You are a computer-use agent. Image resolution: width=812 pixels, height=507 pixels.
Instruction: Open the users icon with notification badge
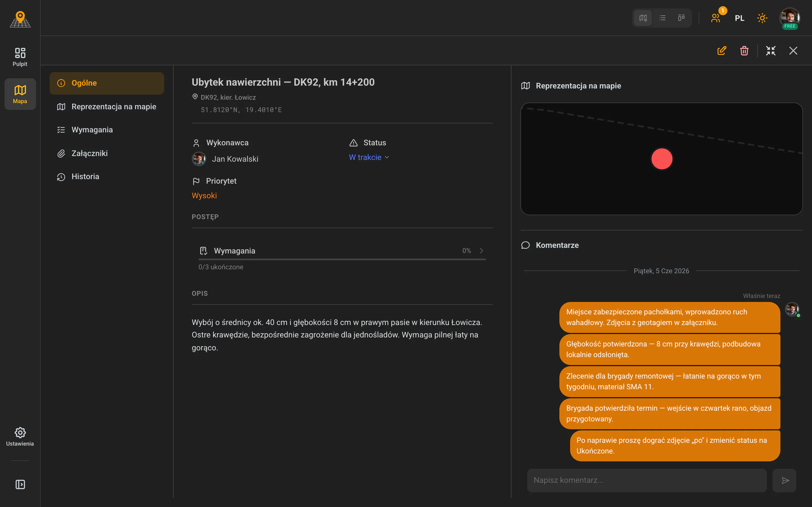coord(716,18)
